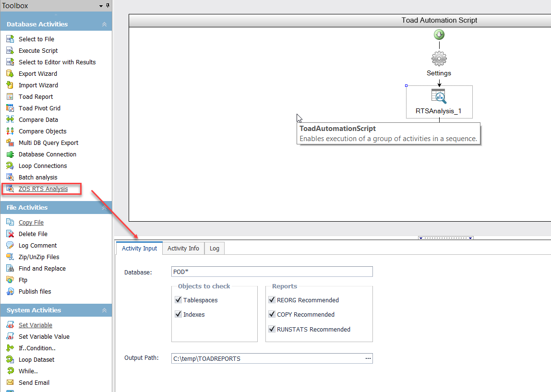Click the Log Comment icon
The width and height of the screenshot is (551, 392).
coord(10,246)
